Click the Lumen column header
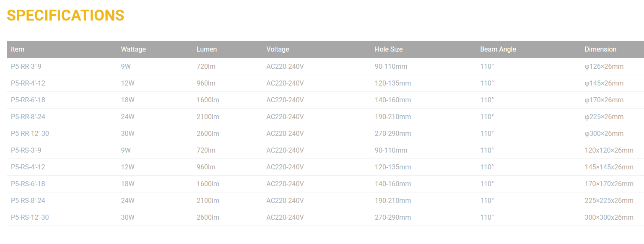 coord(207,49)
